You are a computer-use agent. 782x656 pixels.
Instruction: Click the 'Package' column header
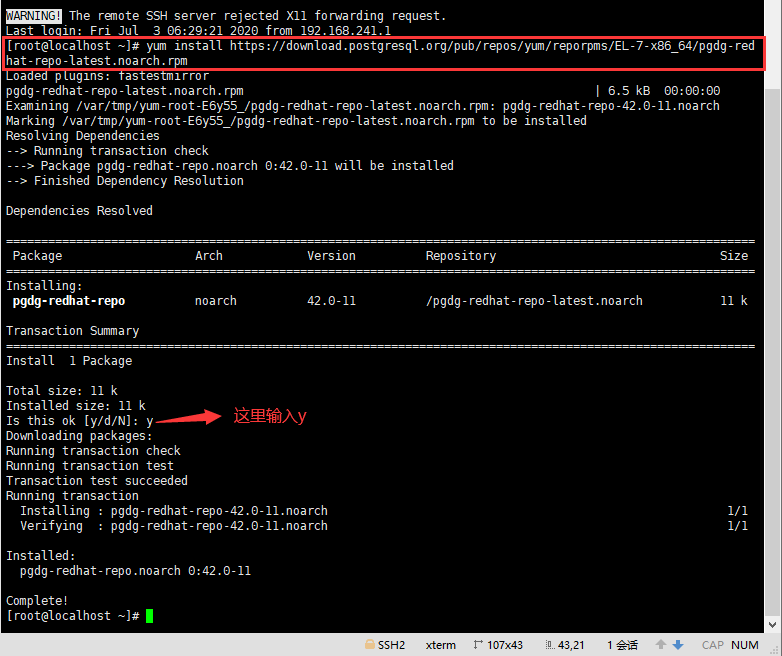pyautogui.click(x=37, y=256)
